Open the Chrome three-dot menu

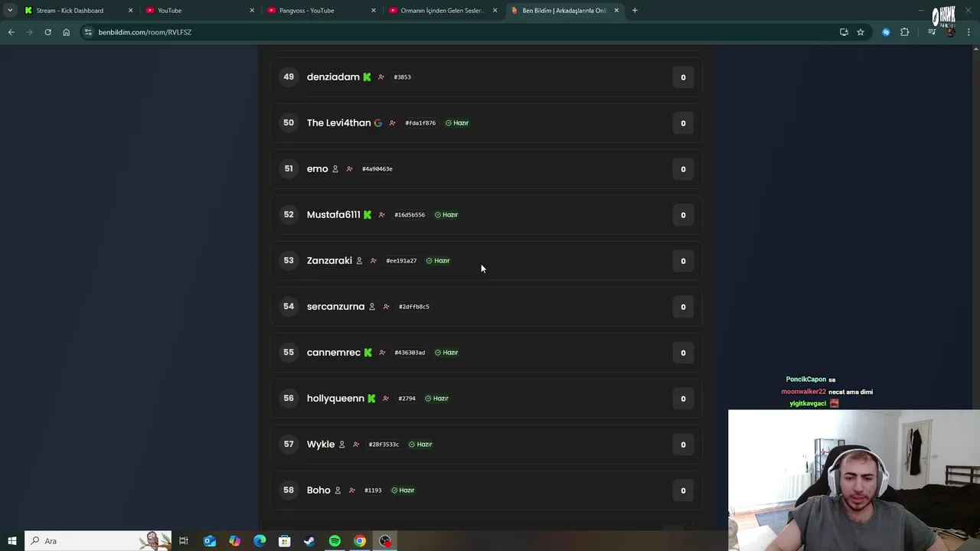point(969,32)
